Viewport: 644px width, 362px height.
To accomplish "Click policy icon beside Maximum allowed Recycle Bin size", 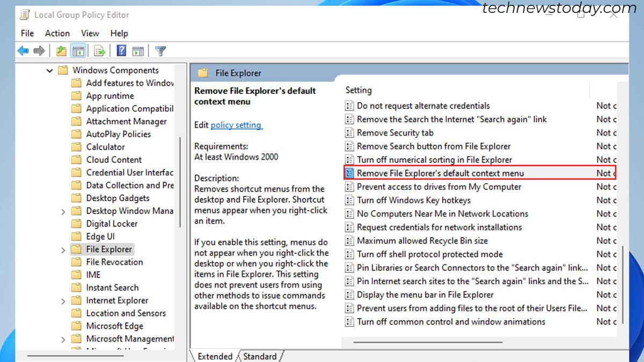I will pyautogui.click(x=349, y=241).
